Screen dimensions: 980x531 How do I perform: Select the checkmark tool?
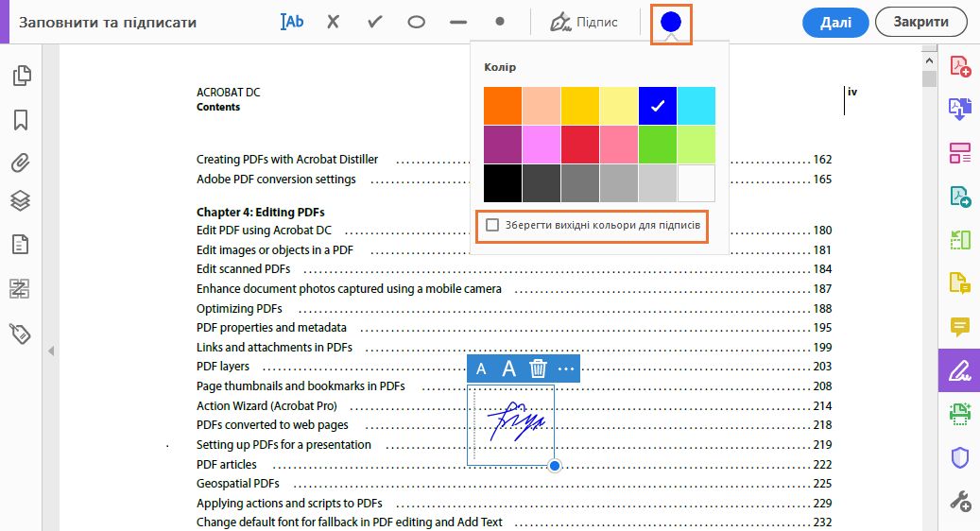click(x=375, y=22)
